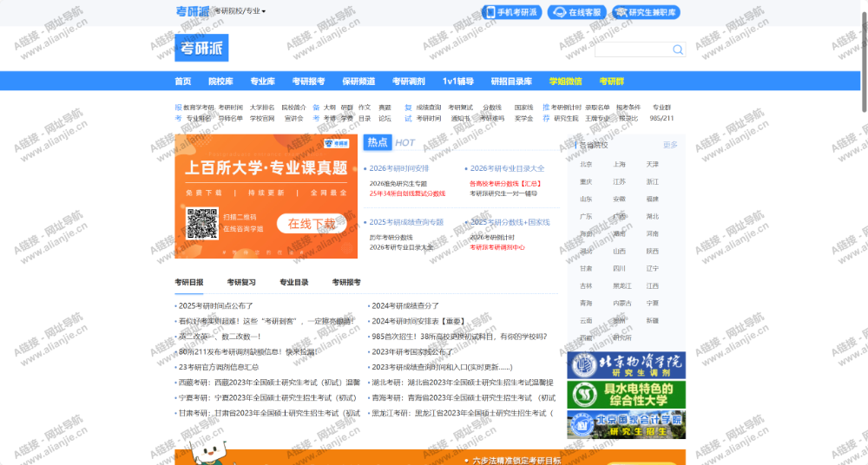The width and height of the screenshot is (868, 465).
Task: Open 专业库 in navigation bar
Action: click(x=262, y=82)
